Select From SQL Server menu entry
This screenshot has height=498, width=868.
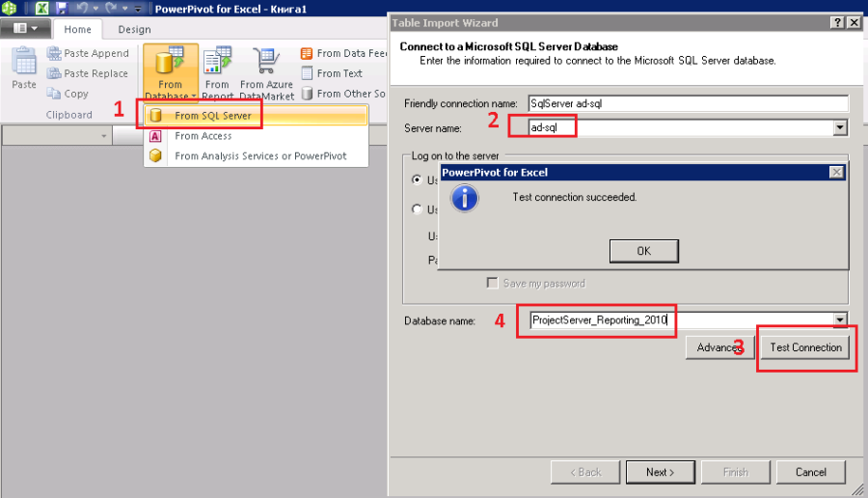[256, 115]
